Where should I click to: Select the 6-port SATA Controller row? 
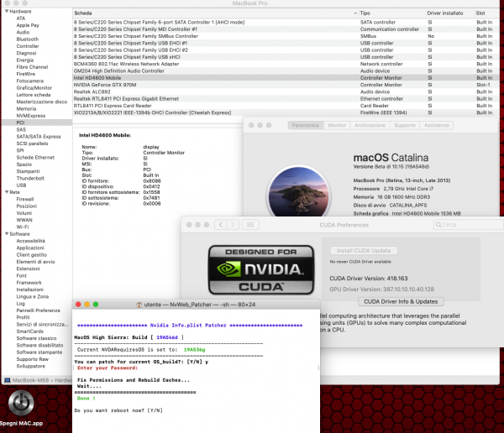pyautogui.click(x=286, y=22)
